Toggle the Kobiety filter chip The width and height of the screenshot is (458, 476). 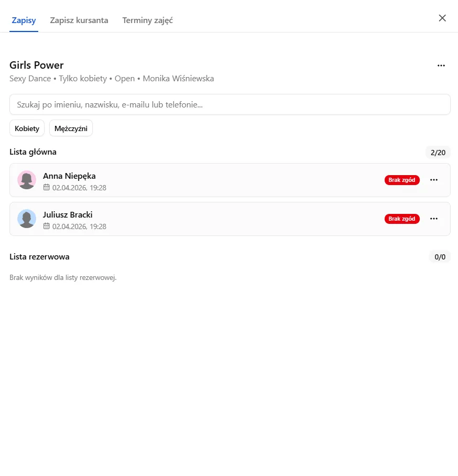tap(27, 128)
